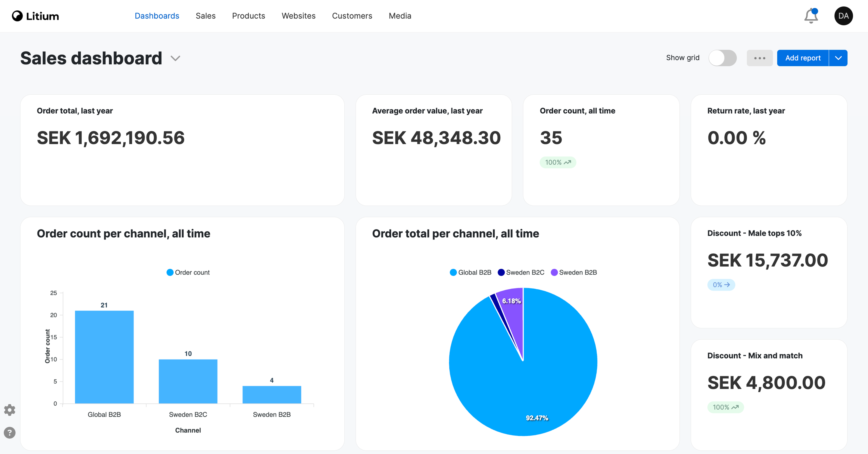Image resolution: width=868 pixels, height=454 pixels.
Task: Go to the Dashboards tab
Action: tap(157, 16)
